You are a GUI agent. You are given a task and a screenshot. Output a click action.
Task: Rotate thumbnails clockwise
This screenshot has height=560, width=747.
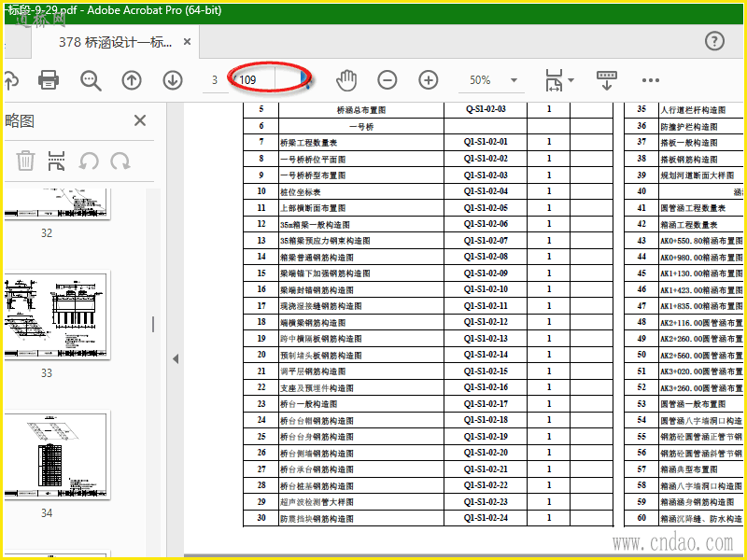(x=120, y=161)
